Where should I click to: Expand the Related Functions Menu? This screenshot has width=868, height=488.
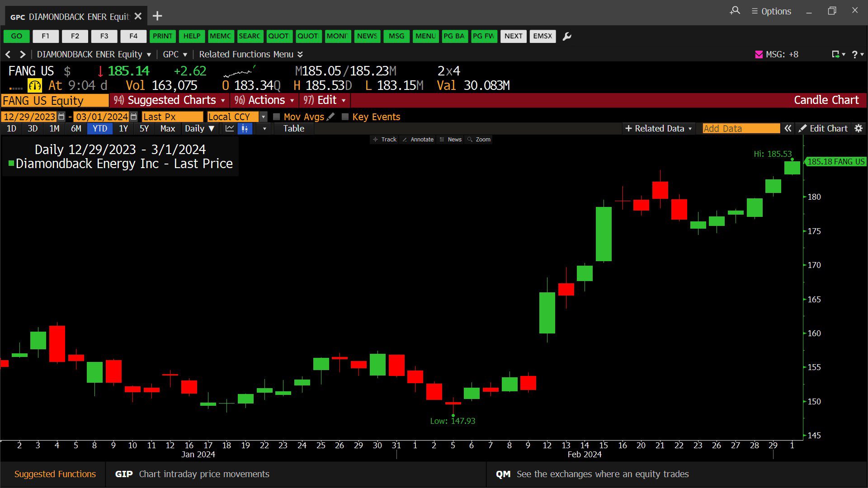coord(251,55)
